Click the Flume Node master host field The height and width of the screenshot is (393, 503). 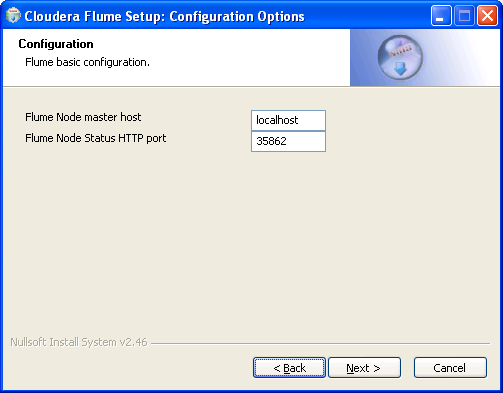(x=288, y=120)
